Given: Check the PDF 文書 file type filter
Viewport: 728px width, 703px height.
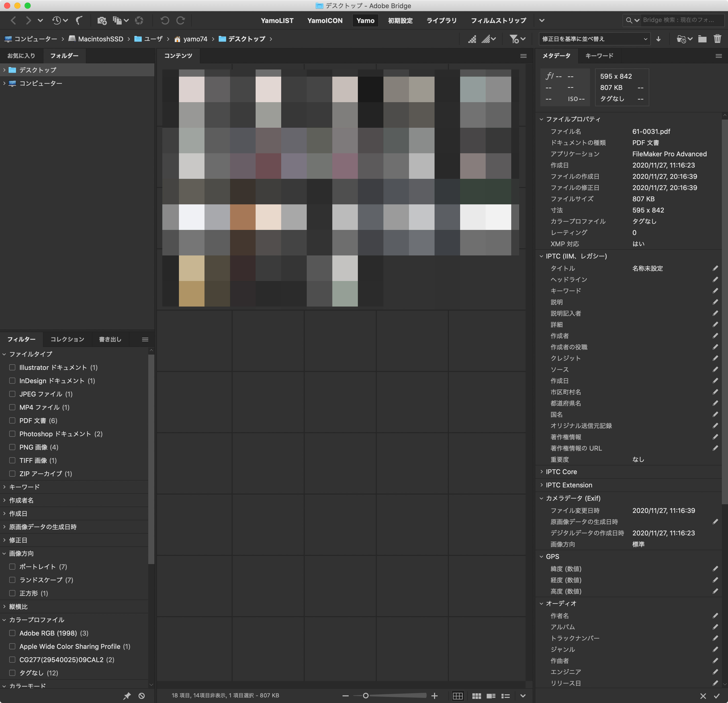Looking at the screenshot, I should point(12,420).
